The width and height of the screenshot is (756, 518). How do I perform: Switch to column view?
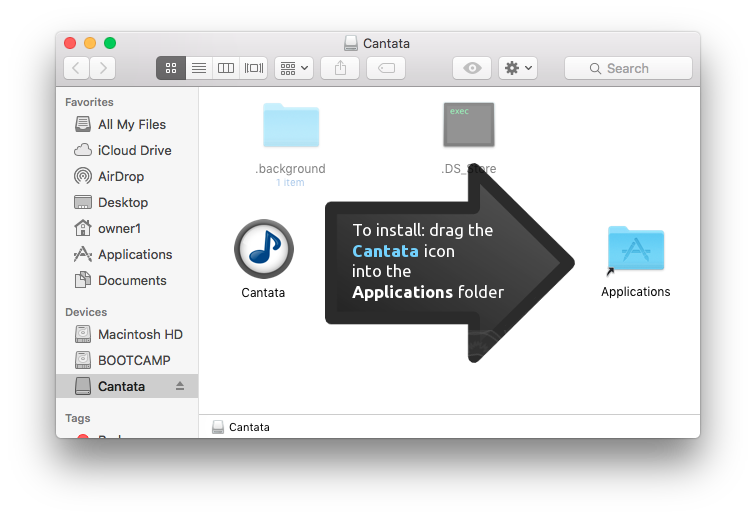tap(226, 68)
